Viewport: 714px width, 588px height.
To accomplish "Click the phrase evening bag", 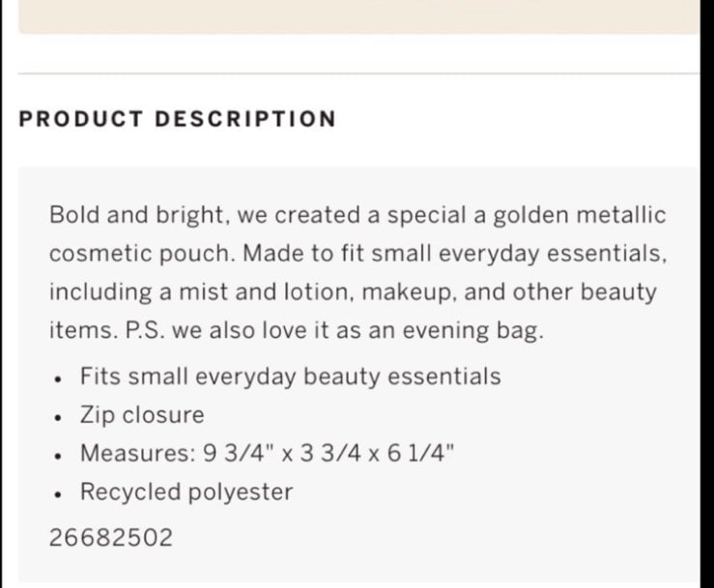I will (x=473, y=330).
